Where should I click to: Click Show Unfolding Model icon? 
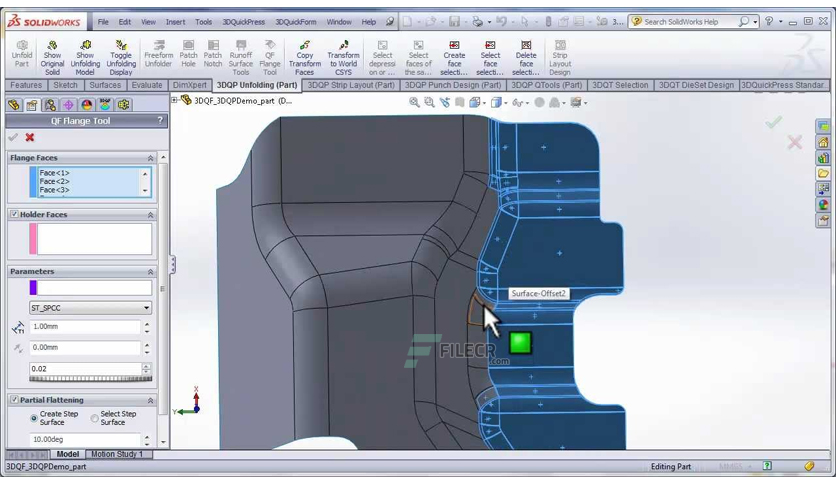85,58
